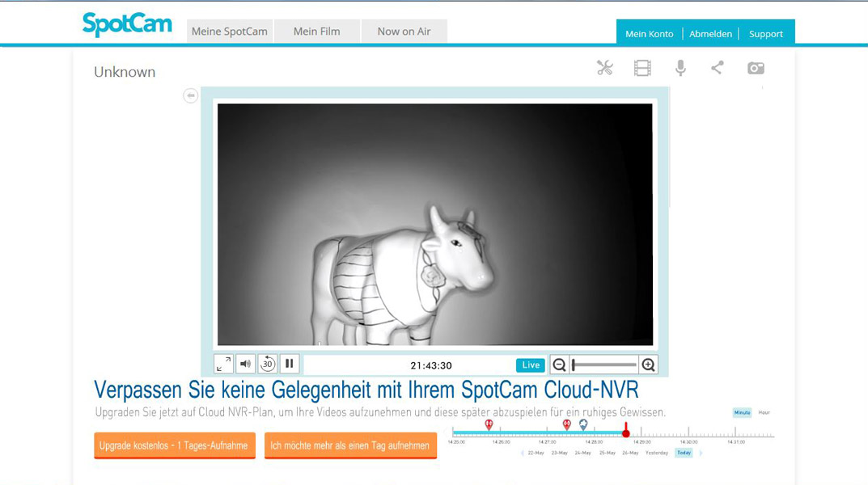Screen dimensions: 868x485
Task: Click Abmelden to log out
Action: (710, 34)
